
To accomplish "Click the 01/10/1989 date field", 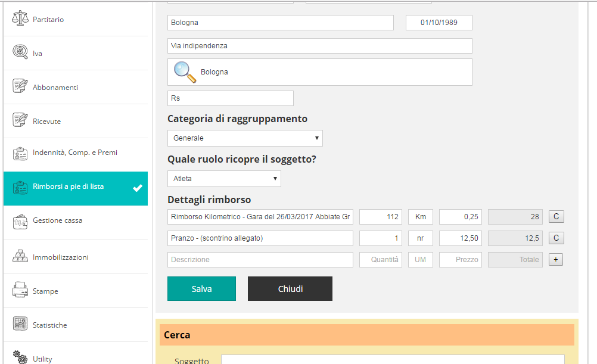I will point(439,23).
